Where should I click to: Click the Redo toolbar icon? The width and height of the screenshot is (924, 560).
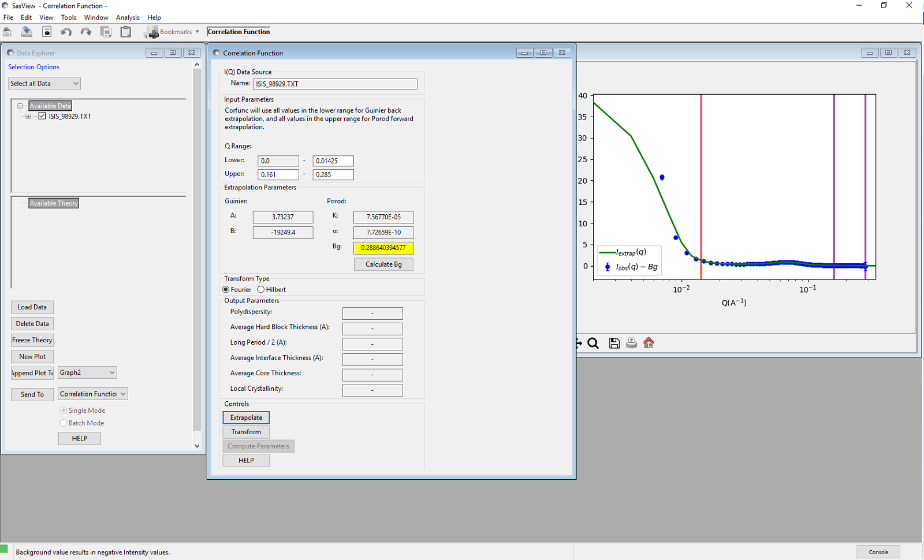click(85, 31)
